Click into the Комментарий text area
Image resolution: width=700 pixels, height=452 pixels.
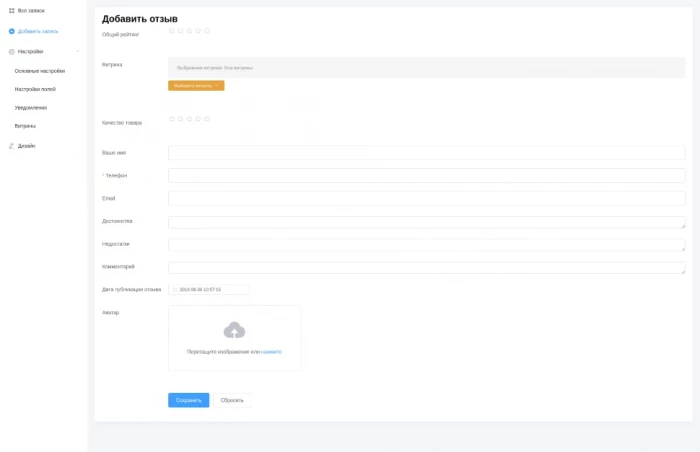(x=426, y=268)
